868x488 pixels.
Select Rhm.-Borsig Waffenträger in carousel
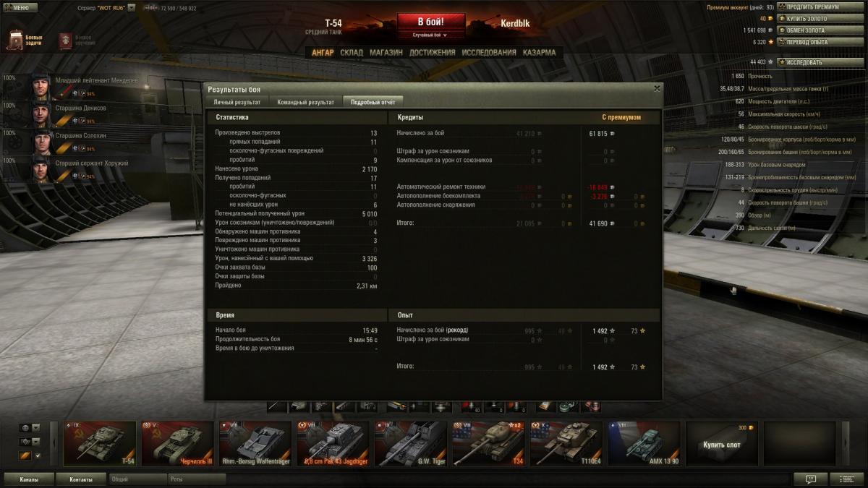click(x=255, y=443)
